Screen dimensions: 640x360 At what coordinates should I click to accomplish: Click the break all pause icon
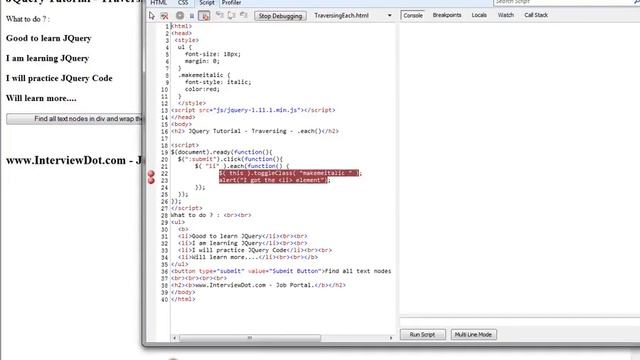pos(192,16)
